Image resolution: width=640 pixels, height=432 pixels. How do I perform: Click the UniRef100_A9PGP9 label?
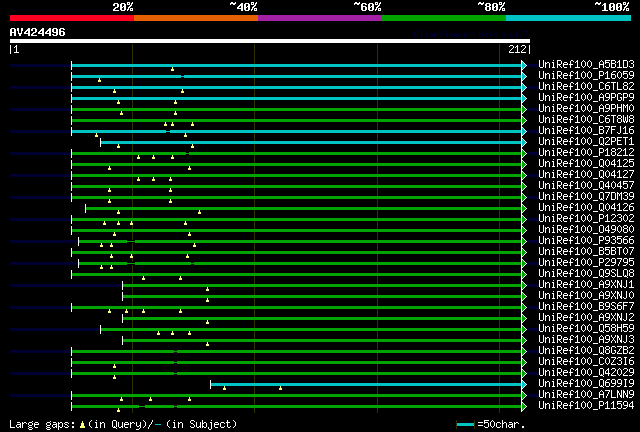tap(586, 97)
